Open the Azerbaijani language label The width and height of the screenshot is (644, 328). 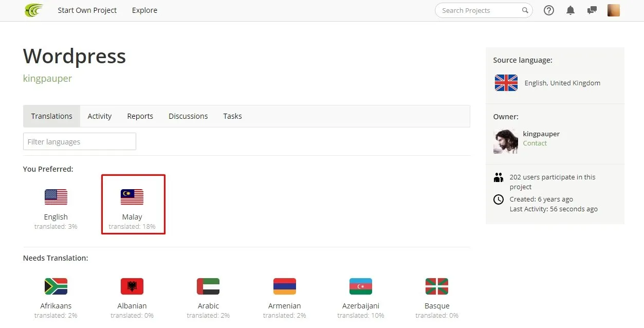point(361,306)
